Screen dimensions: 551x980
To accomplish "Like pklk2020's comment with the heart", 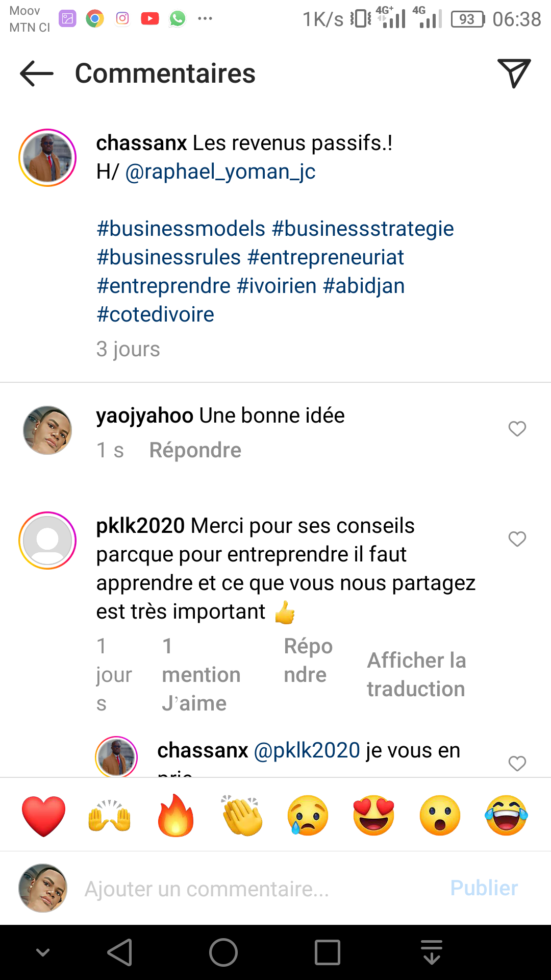I will point(517,539).
